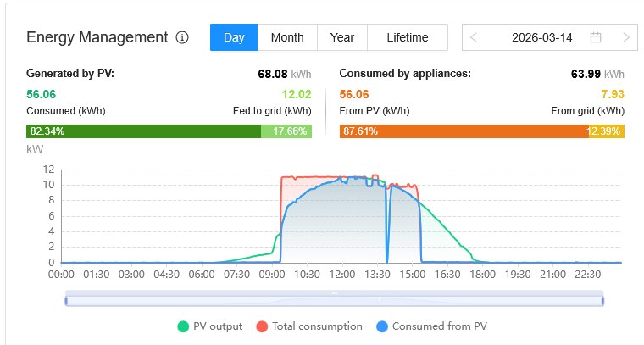Screen dimensions: 644x345
Task: Switch to the Year view
Action: [x=342, y=37]
